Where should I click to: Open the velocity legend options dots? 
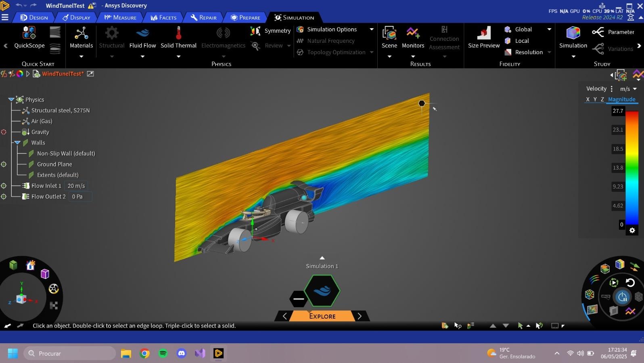612,89
